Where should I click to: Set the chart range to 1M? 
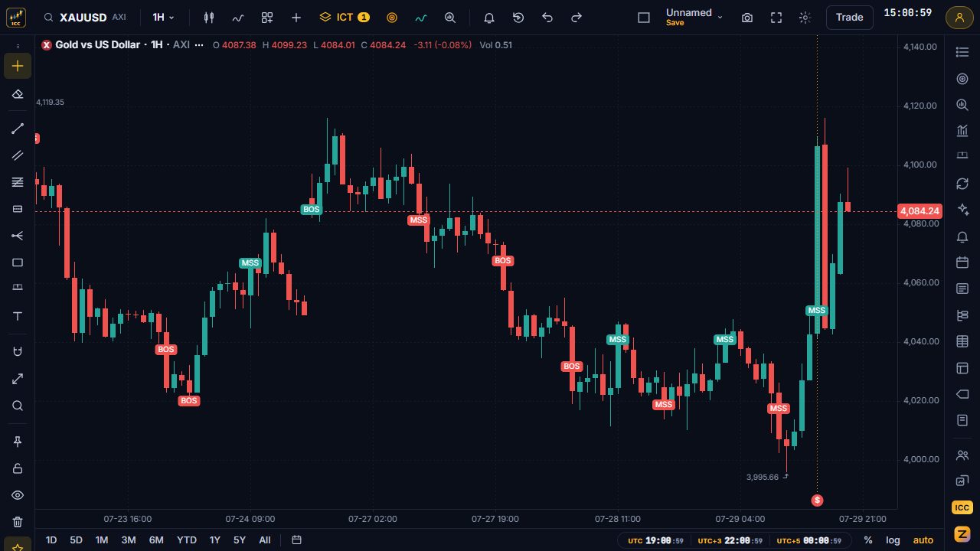[101, 540]
